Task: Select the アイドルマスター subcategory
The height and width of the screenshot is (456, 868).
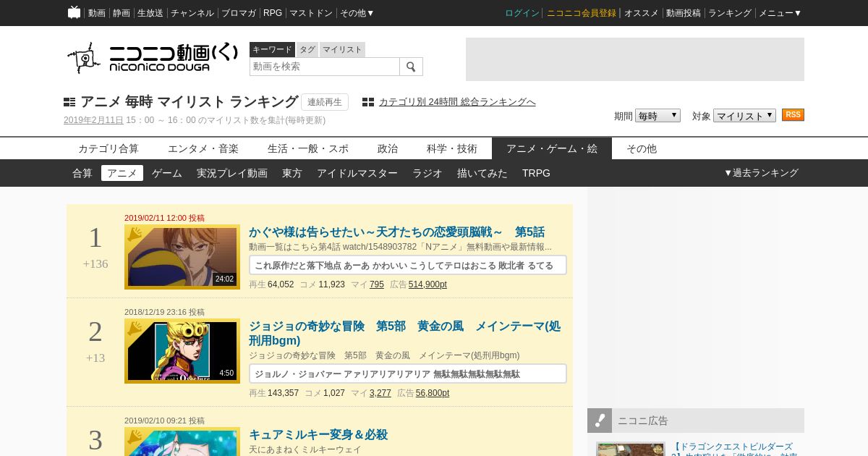Action: (357, 173)
